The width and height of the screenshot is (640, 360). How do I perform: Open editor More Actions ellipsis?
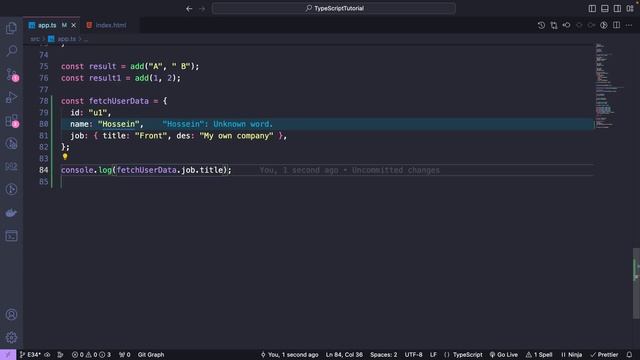click(629, 25)
